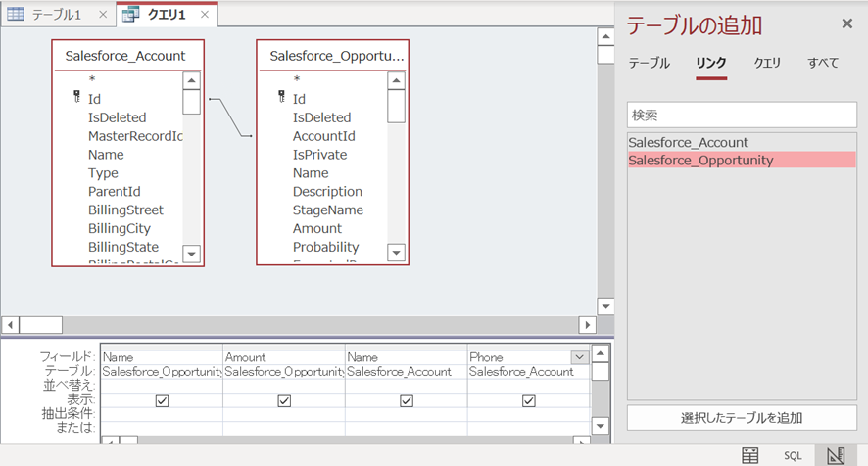This screenshot has width=868, height=466.
Task: Click the Salesforce_Account table cell under Phone
Action: pos(529,371)
